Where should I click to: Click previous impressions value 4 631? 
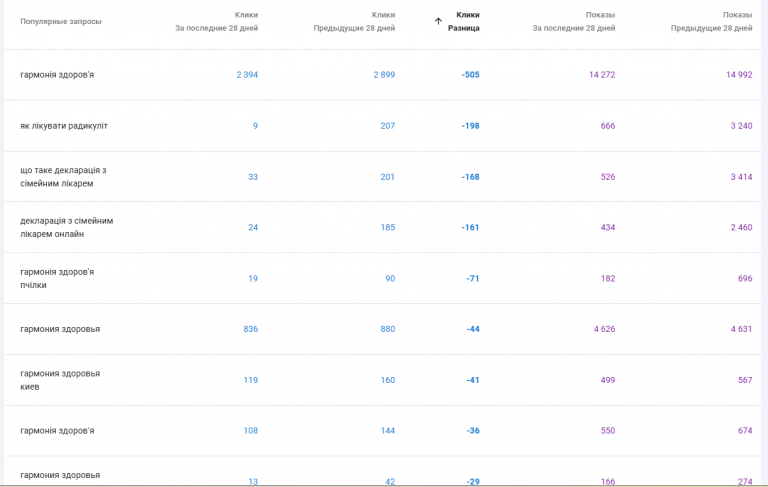coord(741,329)
